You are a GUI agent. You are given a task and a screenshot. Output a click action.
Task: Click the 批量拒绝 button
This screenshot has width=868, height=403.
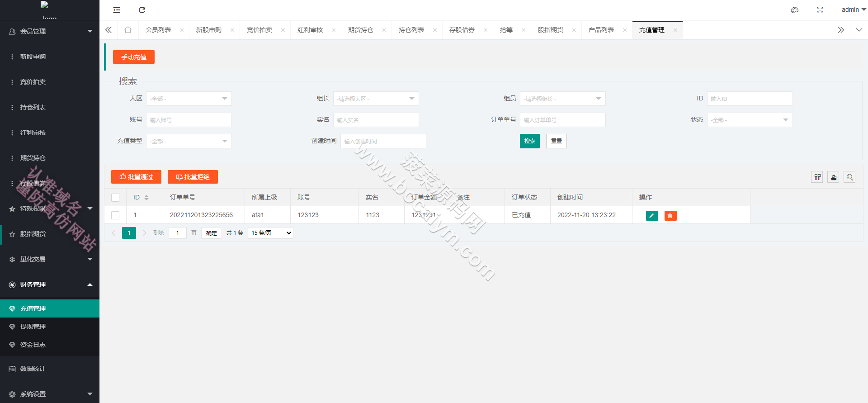(x=193, y=177)
